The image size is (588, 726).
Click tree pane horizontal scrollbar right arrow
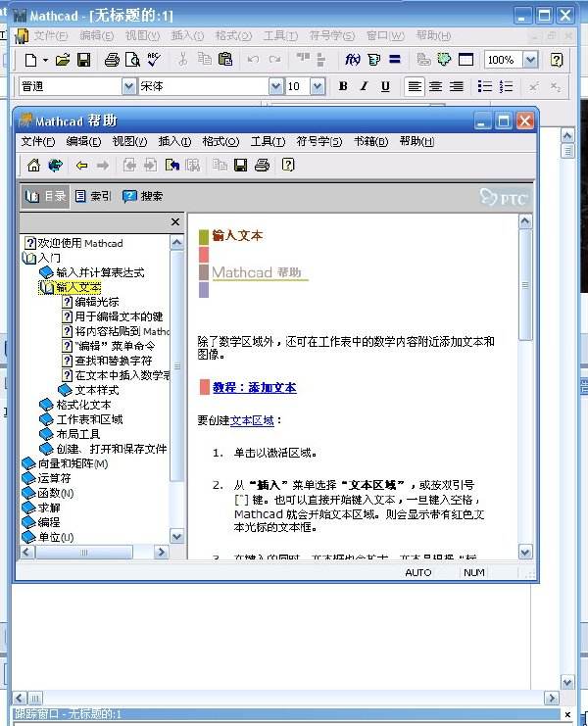(161, 552)
